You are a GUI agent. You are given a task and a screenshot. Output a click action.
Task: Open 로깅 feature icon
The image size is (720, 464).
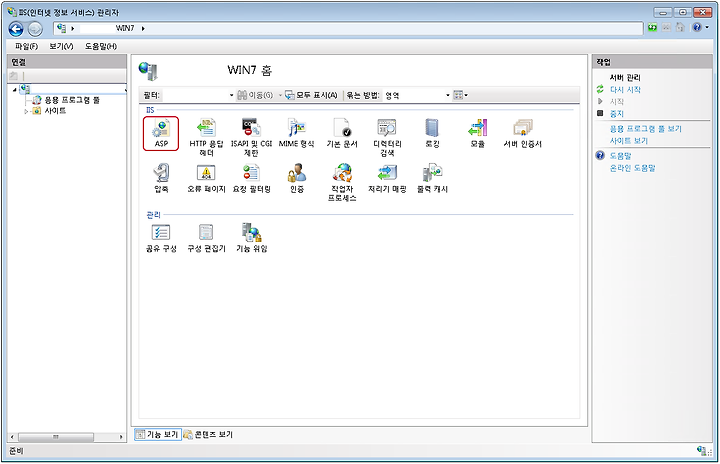(432, 133)
